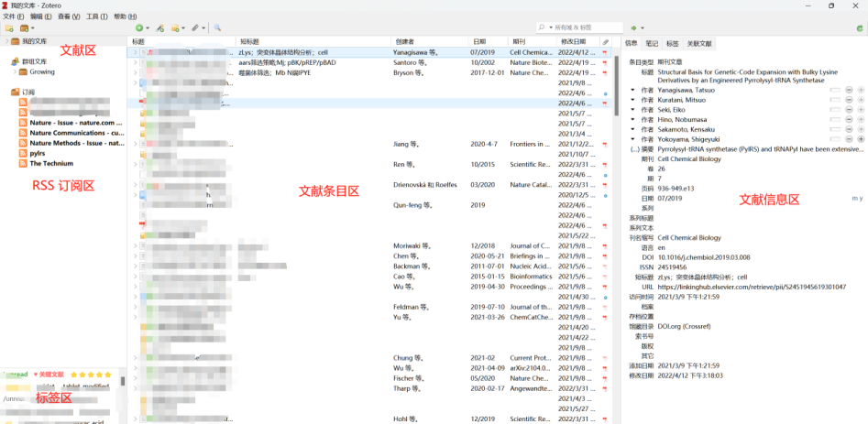Viewport: 868px width, 424px height.
Task: Expand the 我的文库 library tree
Action: pos(6,41)
